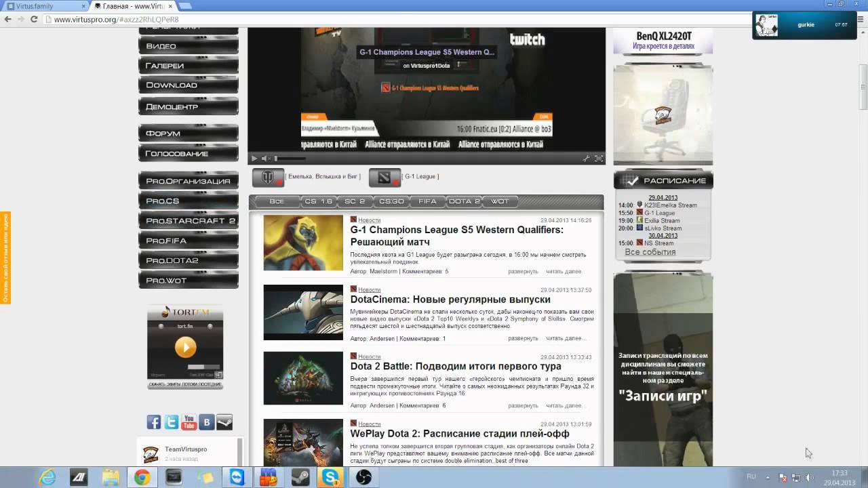Viewport: 868px width, 488px height.
Task: Open the CS 1.6 news tab
Action: (318, 201)
